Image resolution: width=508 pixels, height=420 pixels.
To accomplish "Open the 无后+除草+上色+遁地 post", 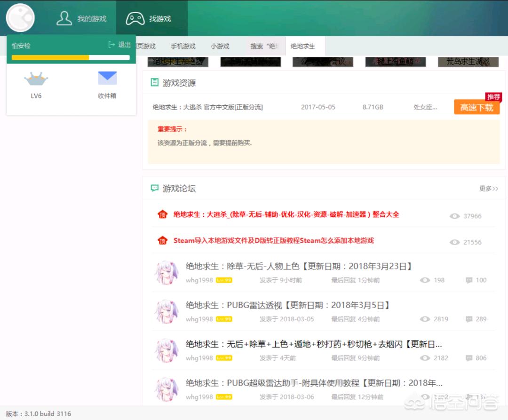I will (314, 344).
